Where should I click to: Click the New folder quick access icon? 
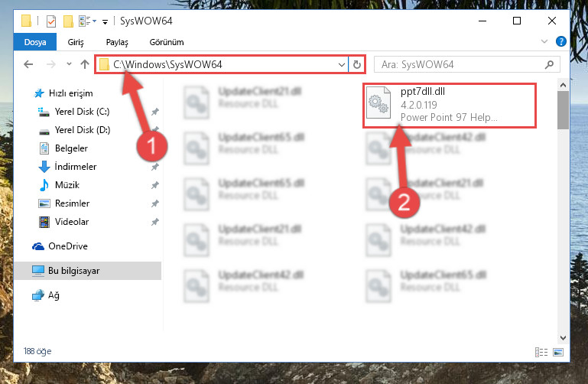point(68,21)
